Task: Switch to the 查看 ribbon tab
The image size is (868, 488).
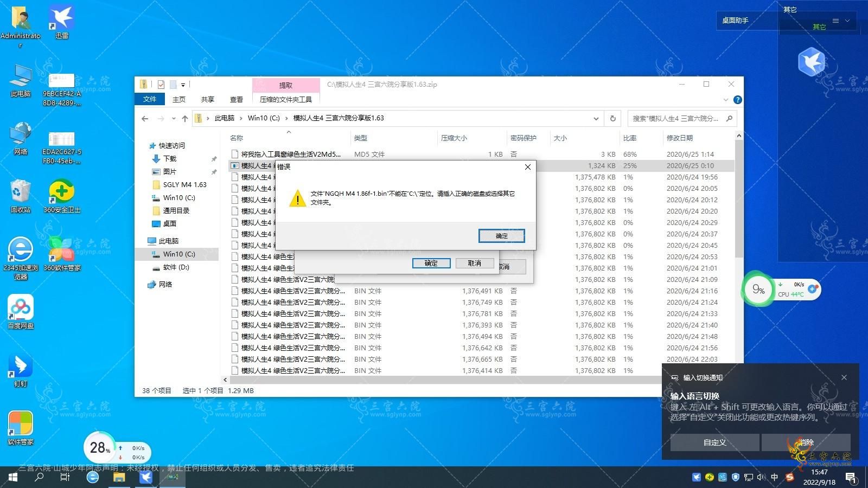Action: tap(237, 99)
